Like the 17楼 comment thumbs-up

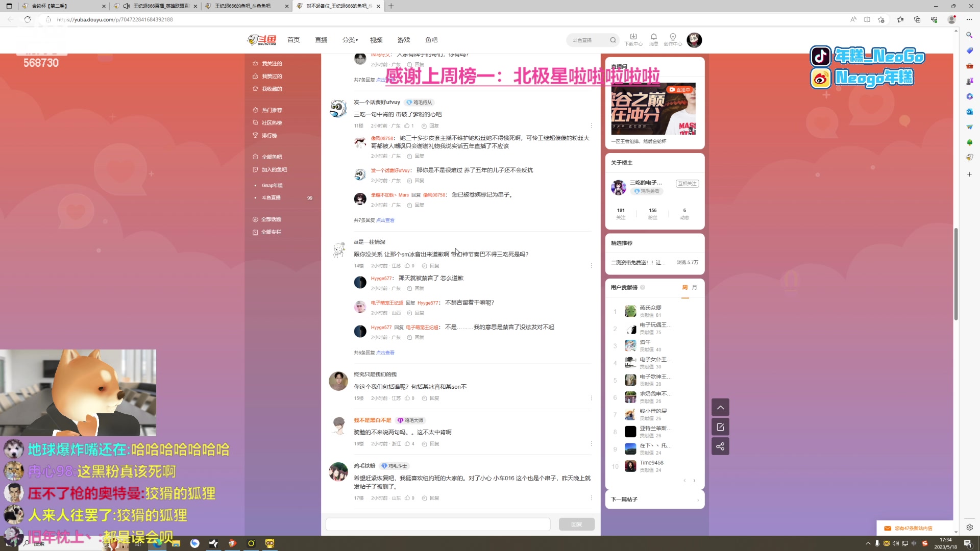coord(407,498)
